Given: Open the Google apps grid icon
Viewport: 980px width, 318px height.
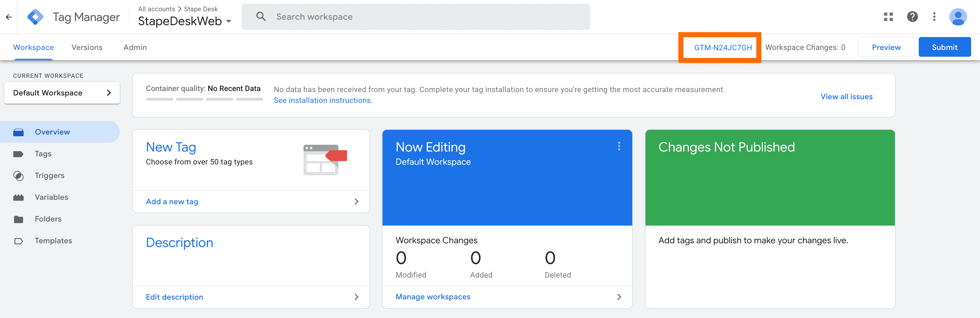Looking at the screenshot, I should pyautogui.click(x=888, y=17).
